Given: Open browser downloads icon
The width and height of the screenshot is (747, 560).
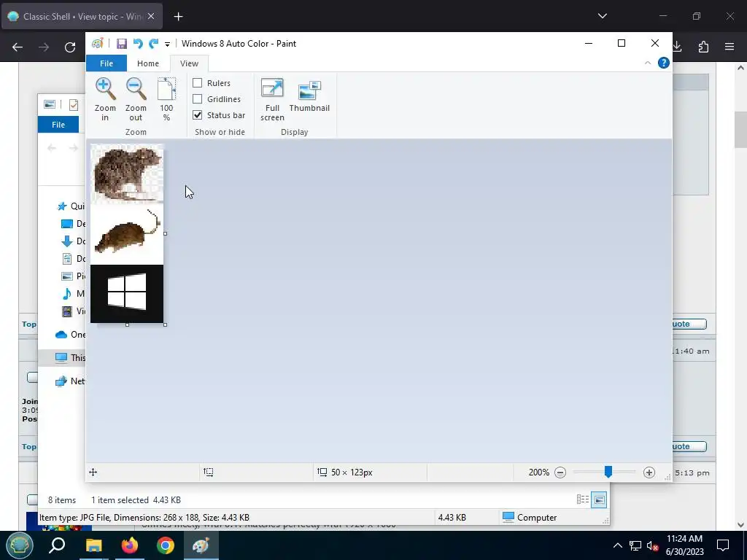Looking at the screenshot, I should pos(677,47).
